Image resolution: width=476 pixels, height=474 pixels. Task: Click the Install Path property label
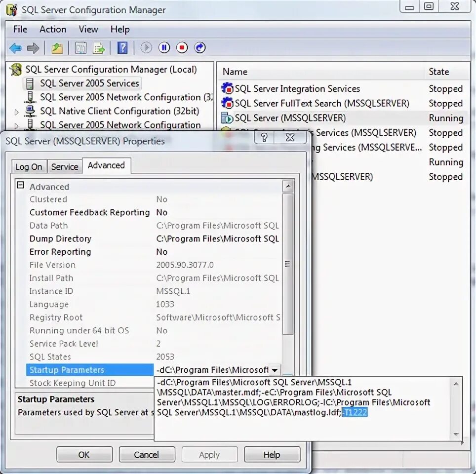pos(51,278)
